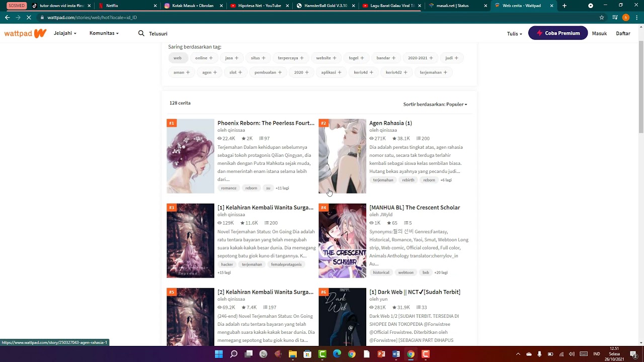Stop loading the page with X icon
644x362 pixels.
click(29, 17)
